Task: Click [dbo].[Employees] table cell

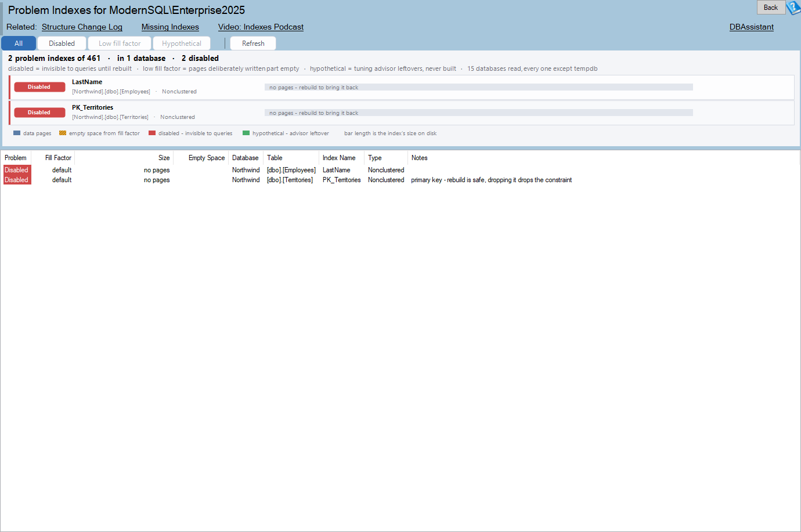Action: coord(291,170)
